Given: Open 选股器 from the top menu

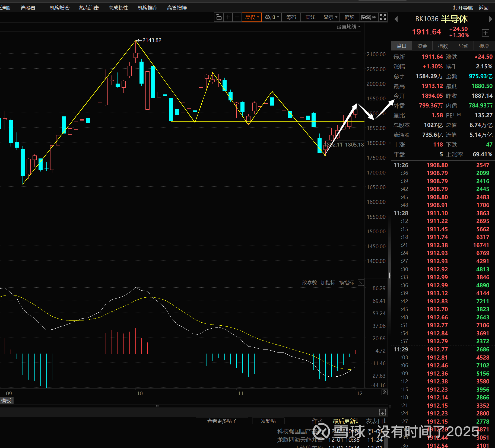Looking at the screenshot, I should point(28,8).
